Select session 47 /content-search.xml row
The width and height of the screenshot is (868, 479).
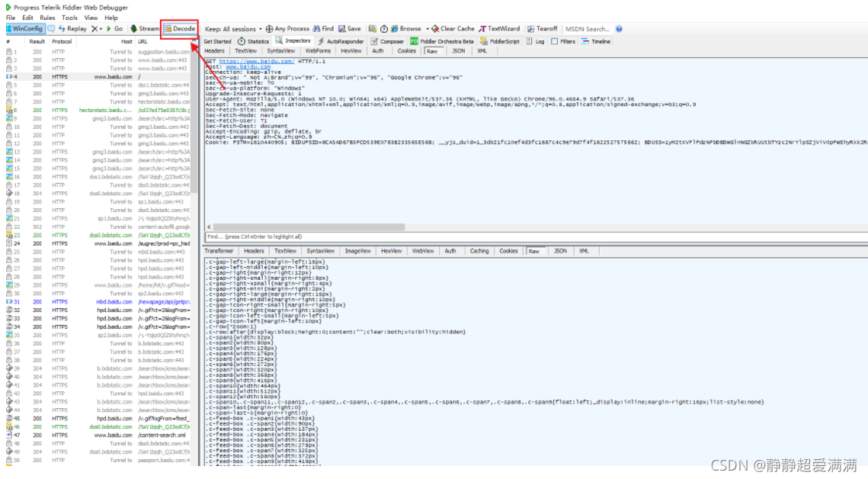pyautogui.click(x=98, y=436)
